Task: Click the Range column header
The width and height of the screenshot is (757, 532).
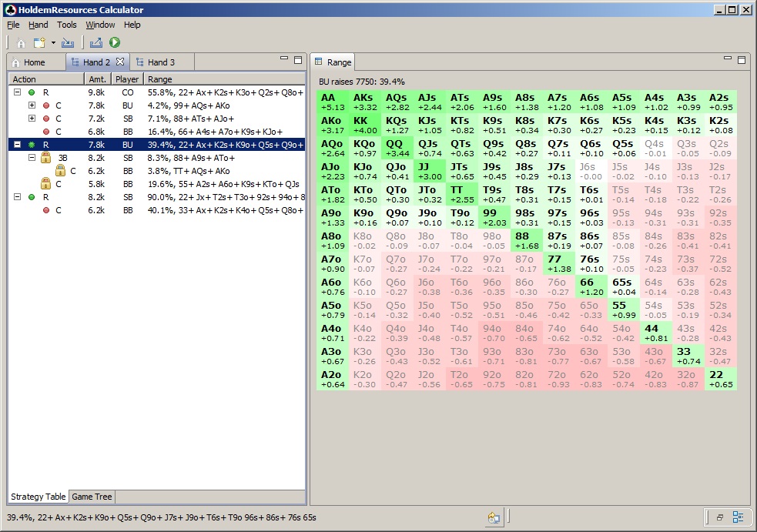Action: point(224,79)
